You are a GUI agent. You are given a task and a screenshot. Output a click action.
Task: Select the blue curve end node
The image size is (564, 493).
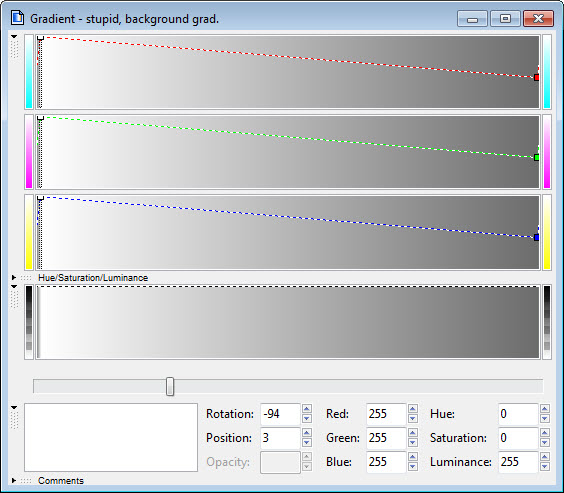pyautogui.click(x=536, y=237)
